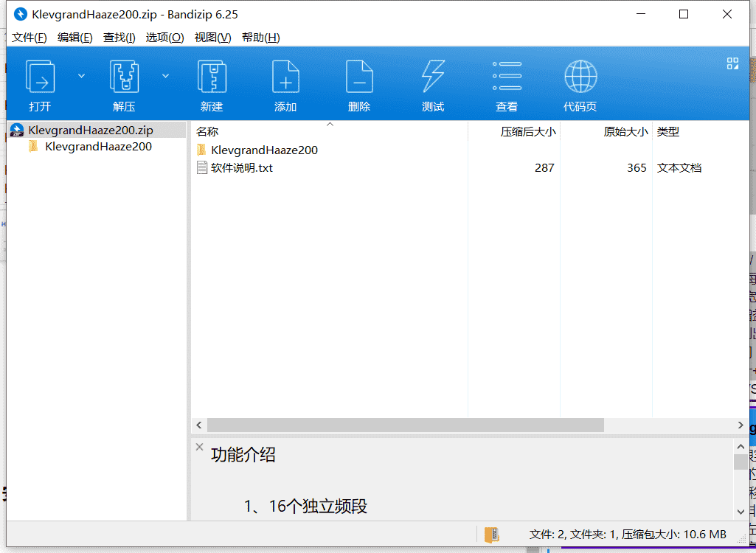The width and height of the screenshot is (756, 553).
Task: Click the archive icon in status bar
Action: tap(491, 535)
